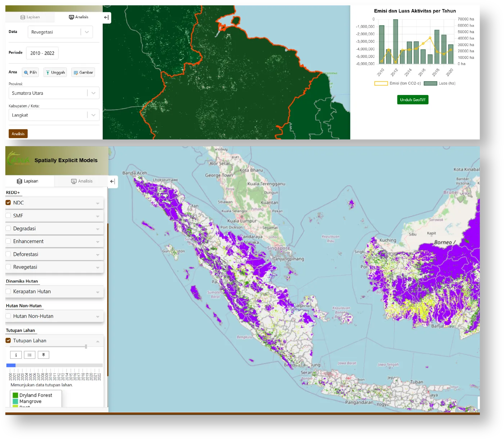
Task: Enable the Revegetasi layer checkbox
Action: 8,267
